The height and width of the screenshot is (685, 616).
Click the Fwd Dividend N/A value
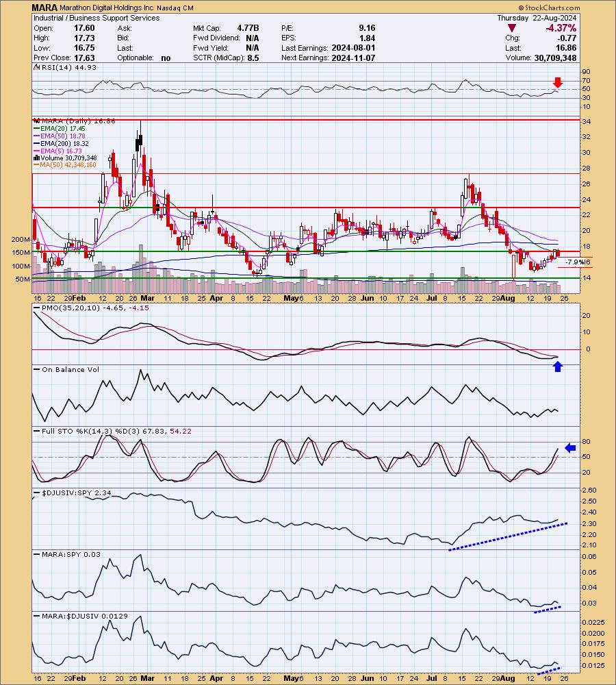pos(253,38)
